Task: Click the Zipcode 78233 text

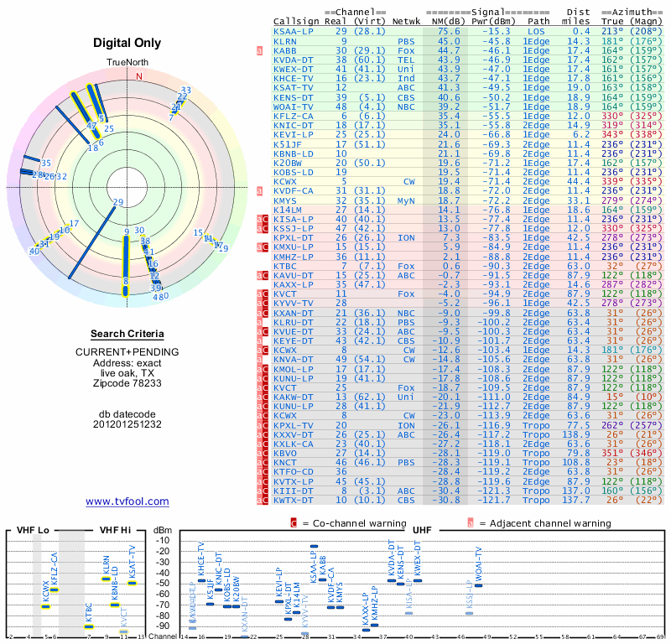Action: tap(127, 383)
